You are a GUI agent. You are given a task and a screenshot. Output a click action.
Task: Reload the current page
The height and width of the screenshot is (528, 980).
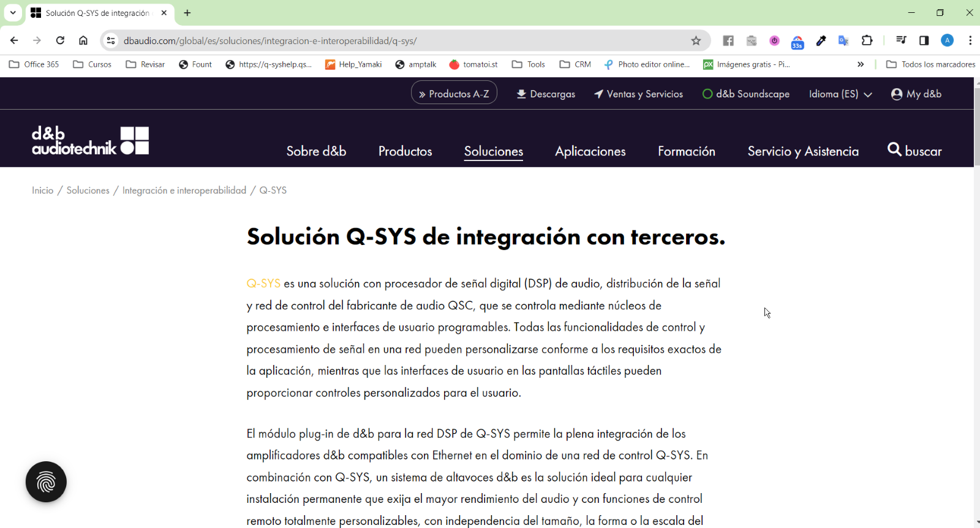coord(60,40)
